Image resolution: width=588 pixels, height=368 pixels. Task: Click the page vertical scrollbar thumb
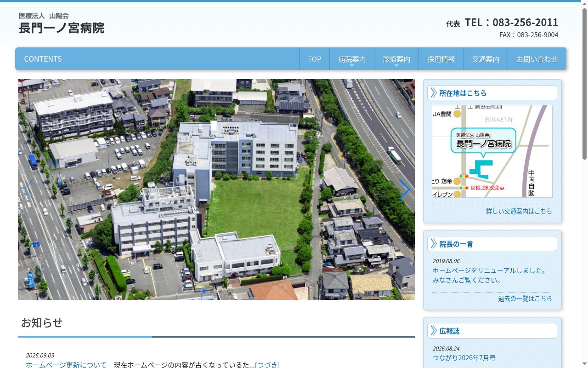tap(584, 84)
